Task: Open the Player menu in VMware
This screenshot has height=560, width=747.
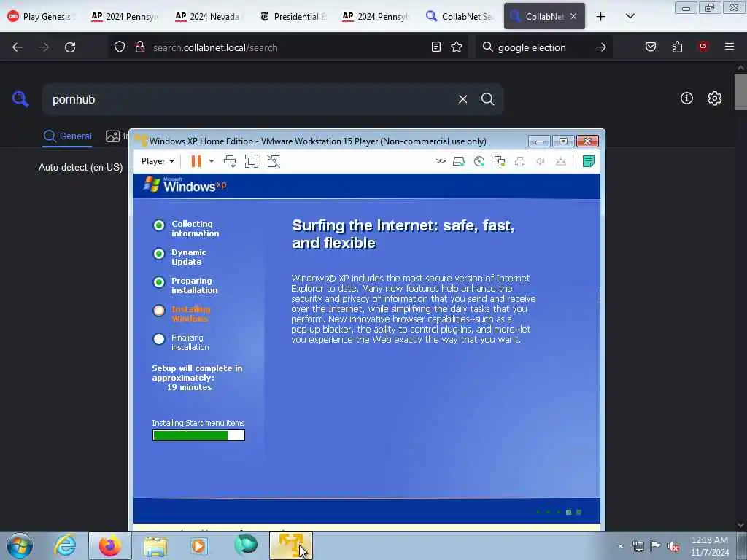Action: pos(158,161)
